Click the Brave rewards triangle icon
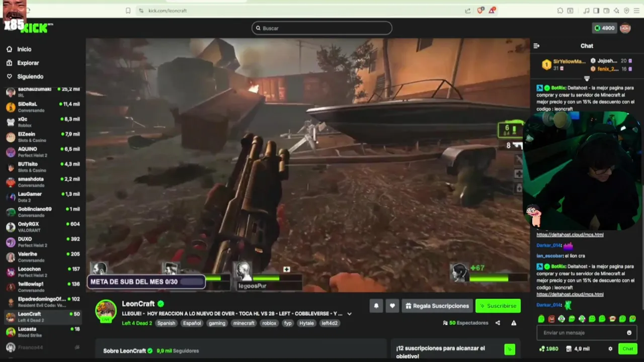The height and width of the screenshot is (362, 644). click(x=492, y=11)
